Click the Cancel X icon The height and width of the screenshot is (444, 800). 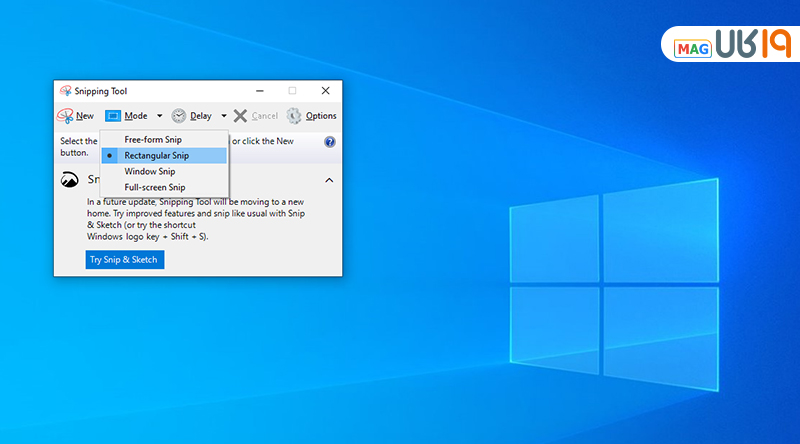tap(240, 116)
